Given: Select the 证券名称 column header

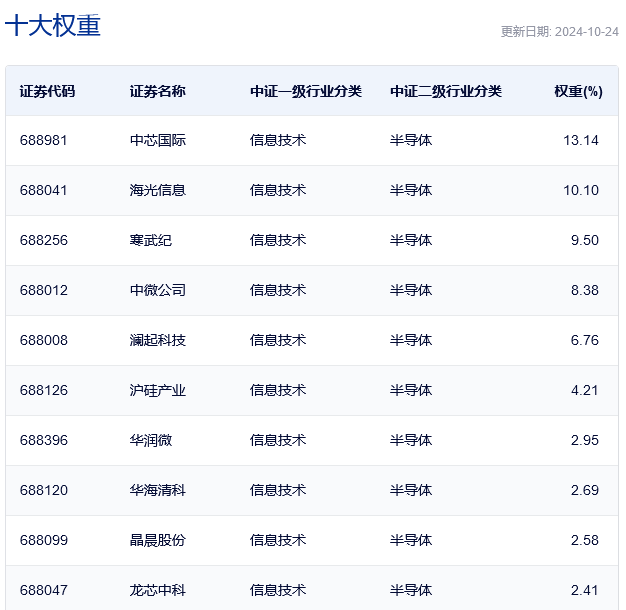Looking at the screenshot, I should pos(157,91).
